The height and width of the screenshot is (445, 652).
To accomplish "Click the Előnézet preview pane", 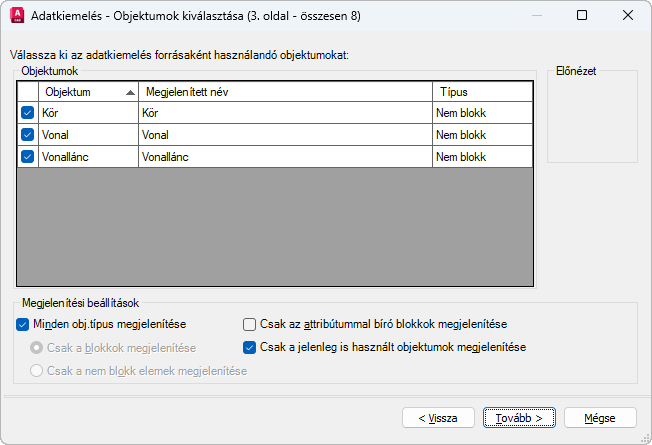I will tap(592, 117).
